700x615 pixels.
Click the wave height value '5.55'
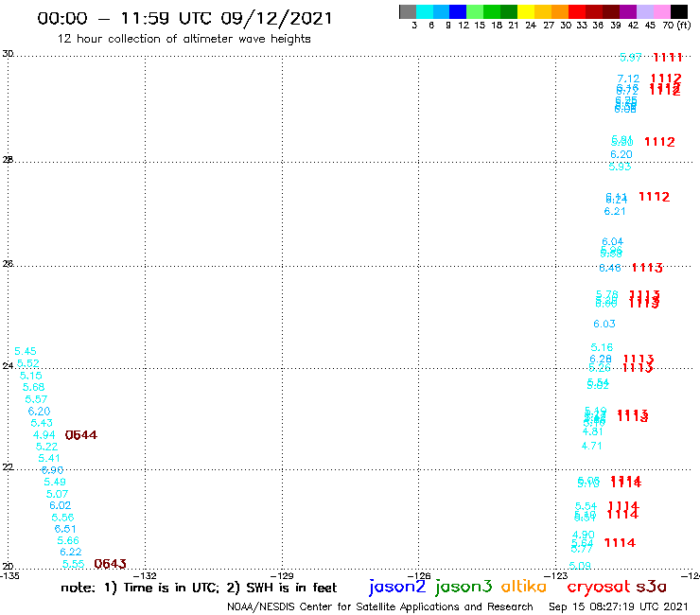74,564
